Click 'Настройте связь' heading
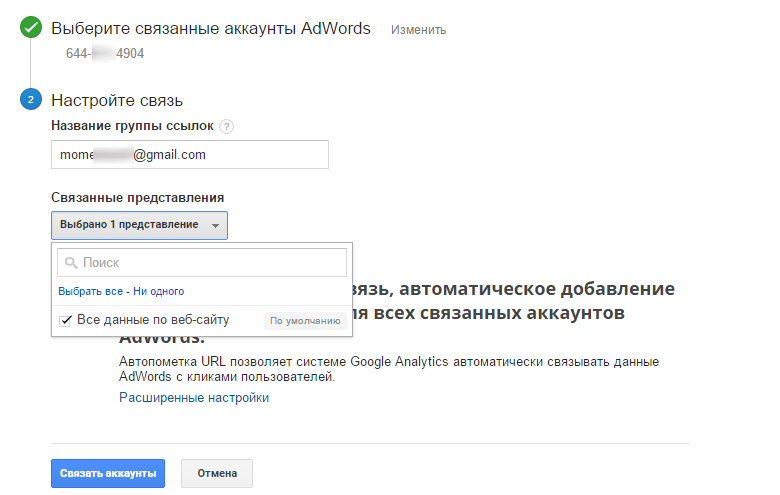This screenshot has height=495, width=780. click(117, 100)
